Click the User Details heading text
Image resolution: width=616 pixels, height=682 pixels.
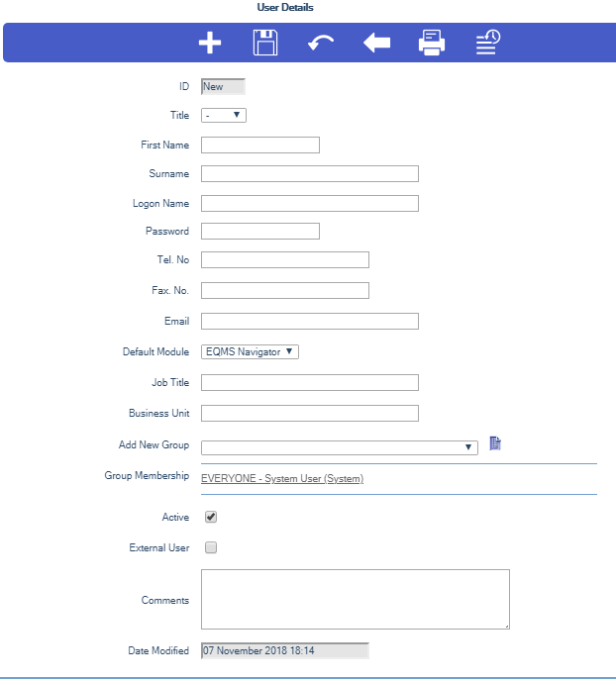point(285,7)
